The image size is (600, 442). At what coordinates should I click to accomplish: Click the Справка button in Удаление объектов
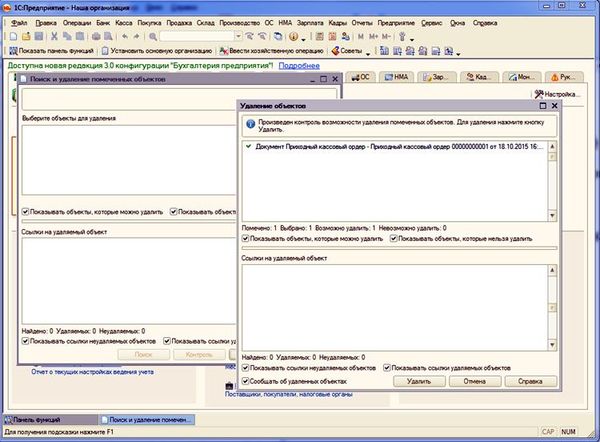[530, 381]
